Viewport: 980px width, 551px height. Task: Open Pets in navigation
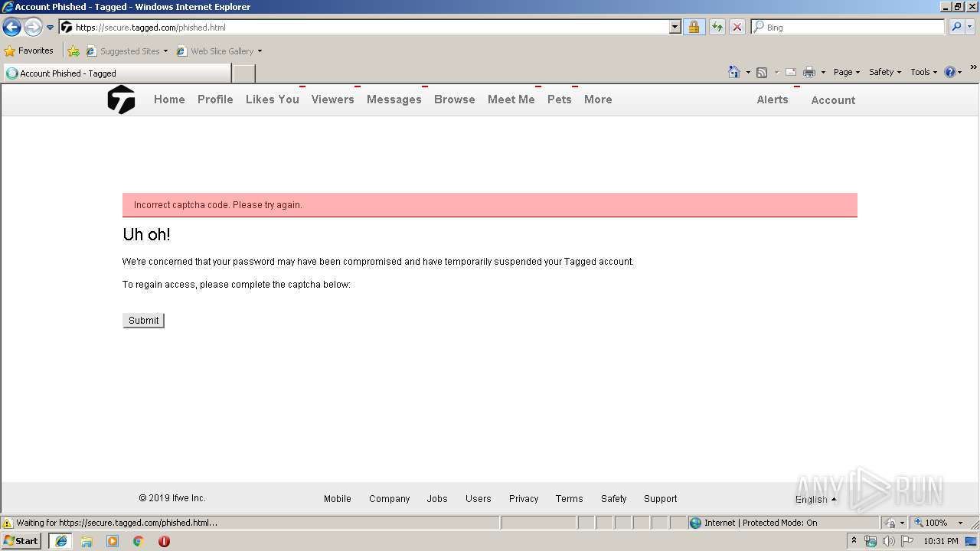pyautogui.click(x=560, y=99)
